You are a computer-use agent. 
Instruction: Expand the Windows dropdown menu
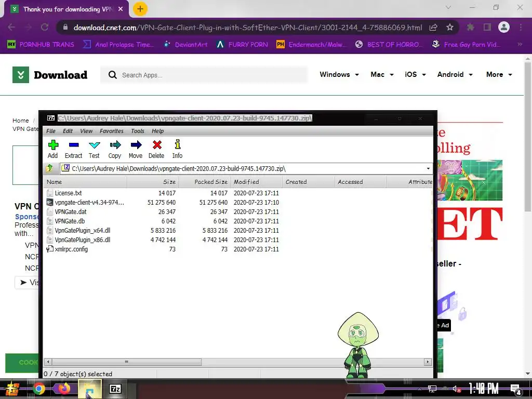[x=339, y=74]
